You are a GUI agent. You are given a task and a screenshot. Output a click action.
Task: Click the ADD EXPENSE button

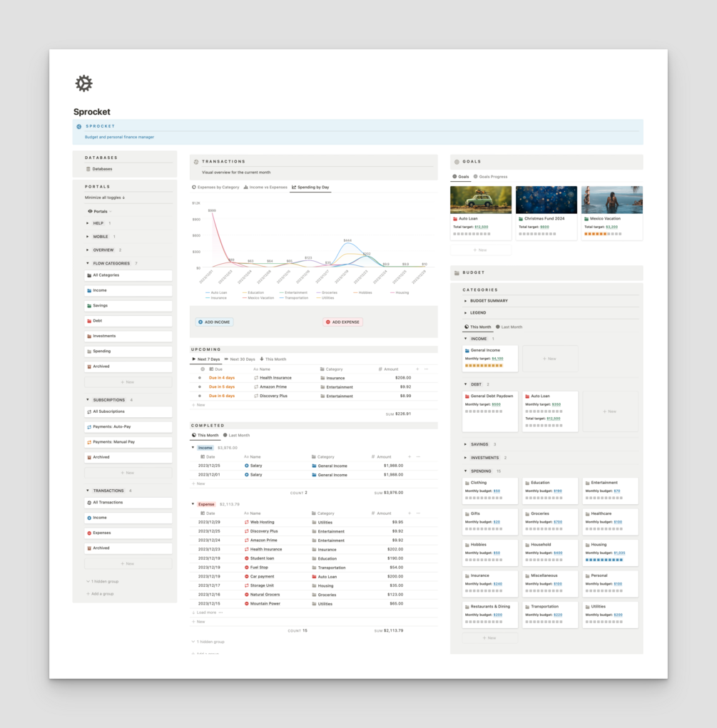pos(343,322)
